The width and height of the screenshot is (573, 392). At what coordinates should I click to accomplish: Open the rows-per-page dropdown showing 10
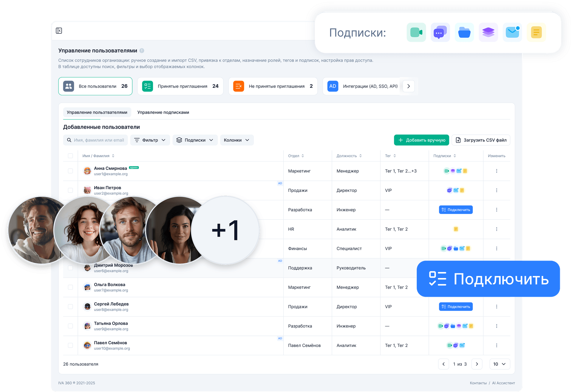[500, 364]
